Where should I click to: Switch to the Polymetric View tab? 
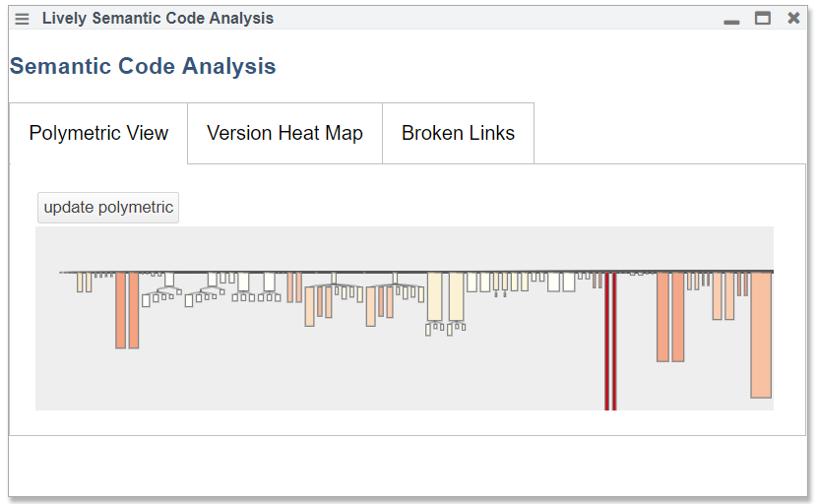click(x=98, y=134)
